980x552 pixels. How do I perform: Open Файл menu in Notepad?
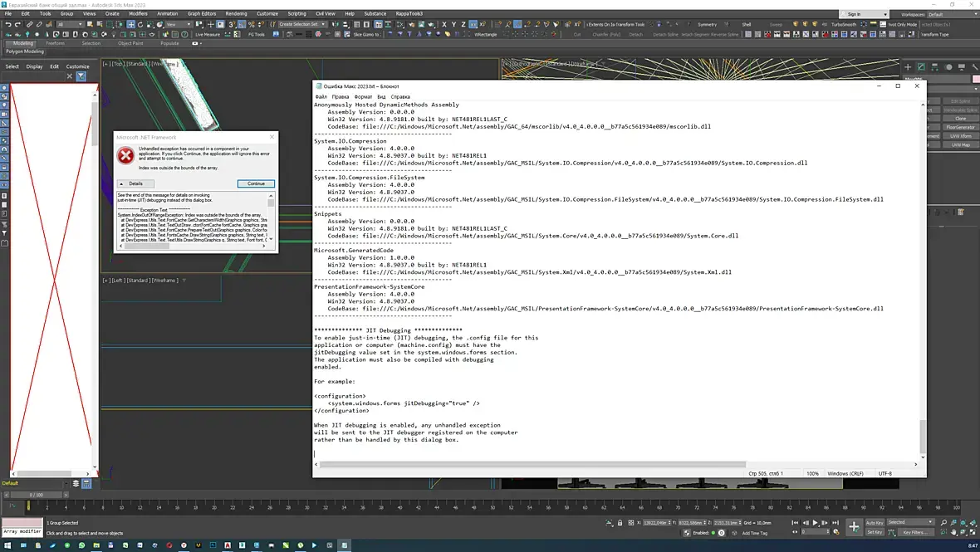tap(321, 97)
